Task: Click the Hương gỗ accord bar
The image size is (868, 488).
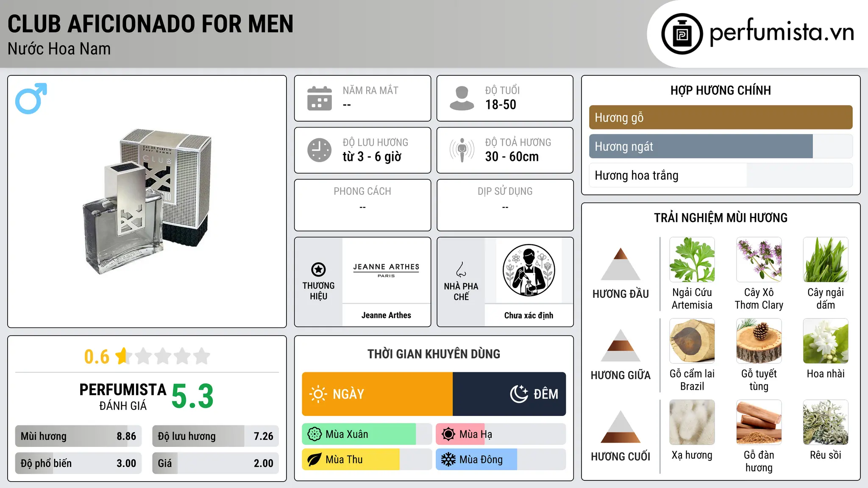Action: pos(721,117)
